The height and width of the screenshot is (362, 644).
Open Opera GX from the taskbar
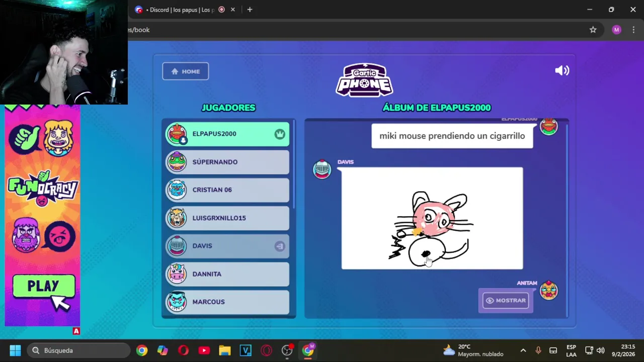[x=266, y=350]
